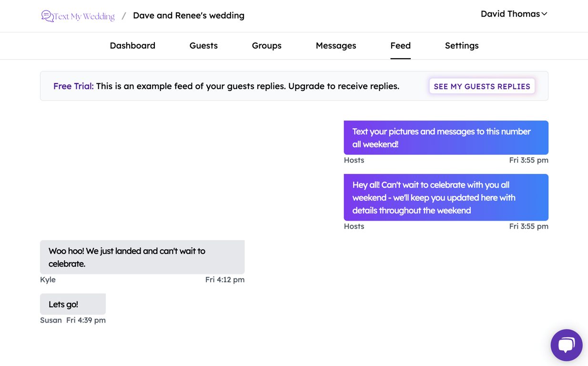Open the Guests tab
Viewport: 588px width, 366px height.
[203, 45]
